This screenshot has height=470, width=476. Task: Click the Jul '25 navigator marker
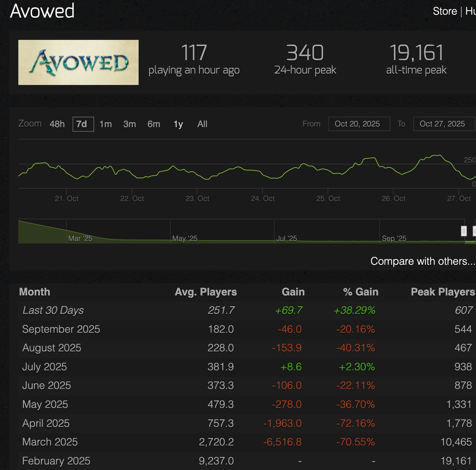286,239
